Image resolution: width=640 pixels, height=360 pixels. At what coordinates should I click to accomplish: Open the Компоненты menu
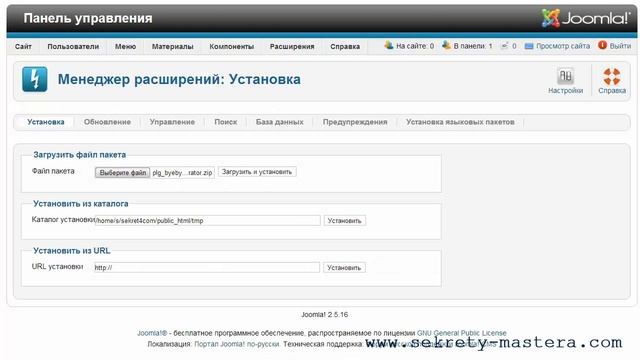(231, 47)
